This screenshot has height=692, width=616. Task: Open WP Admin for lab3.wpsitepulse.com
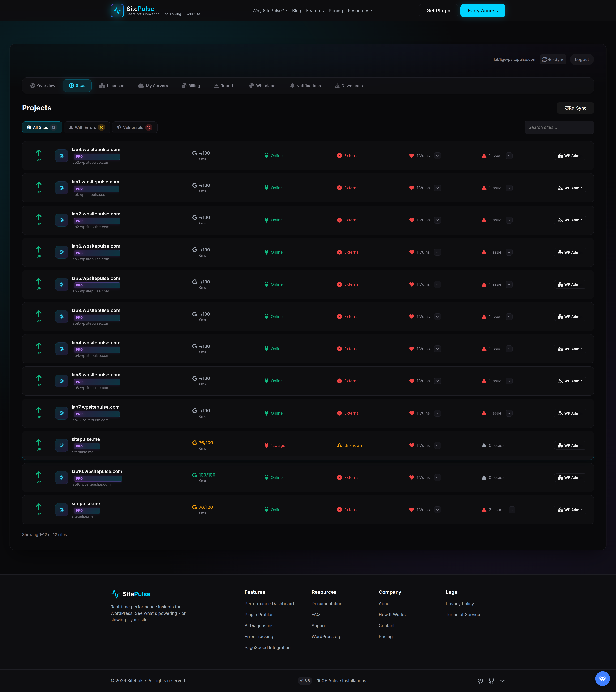click(x=570, y=156)
